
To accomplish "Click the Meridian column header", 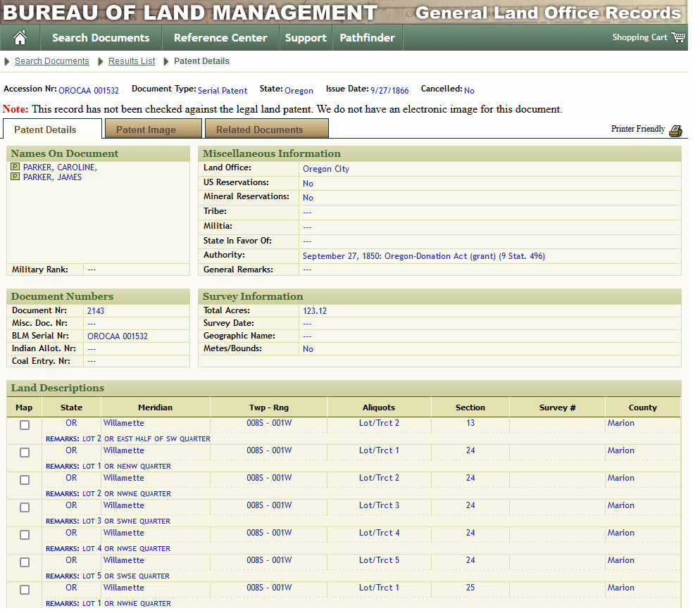I will click(155, 407).
